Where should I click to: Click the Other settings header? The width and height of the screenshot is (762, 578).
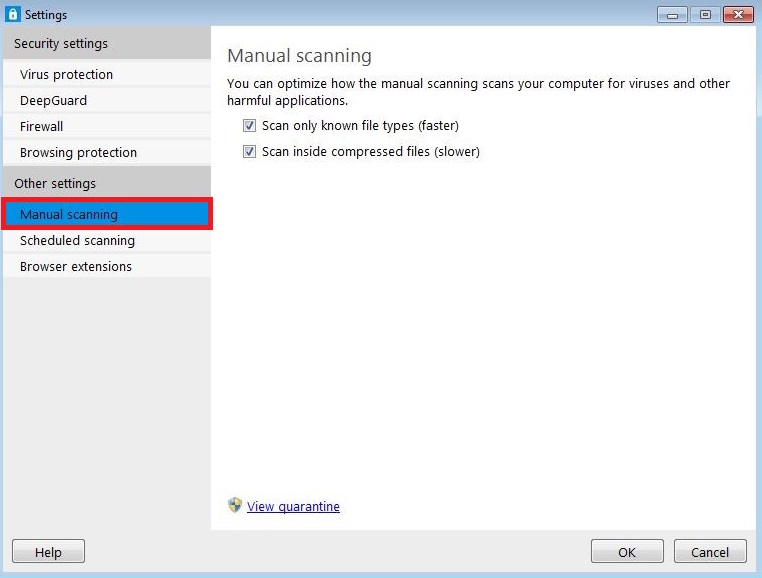coord(107,183)
